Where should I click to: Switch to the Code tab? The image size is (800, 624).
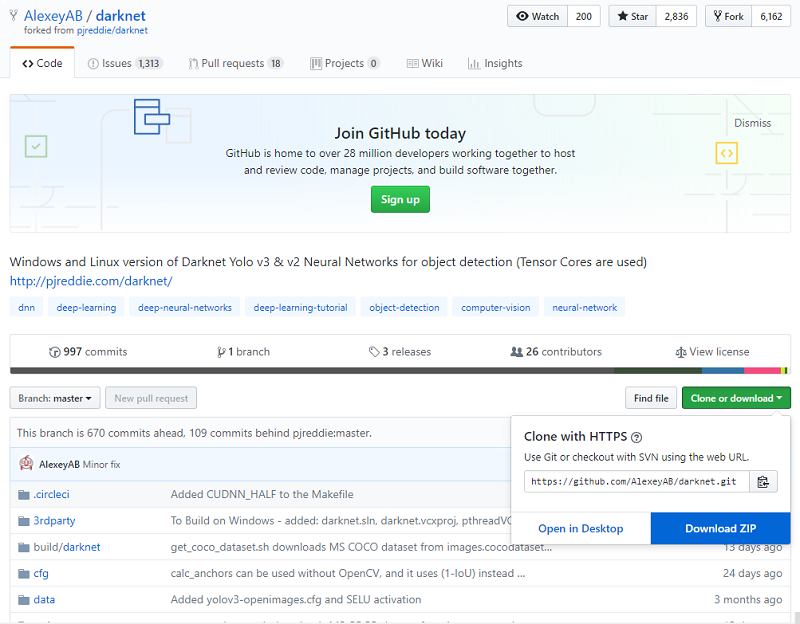click(42, 63)
